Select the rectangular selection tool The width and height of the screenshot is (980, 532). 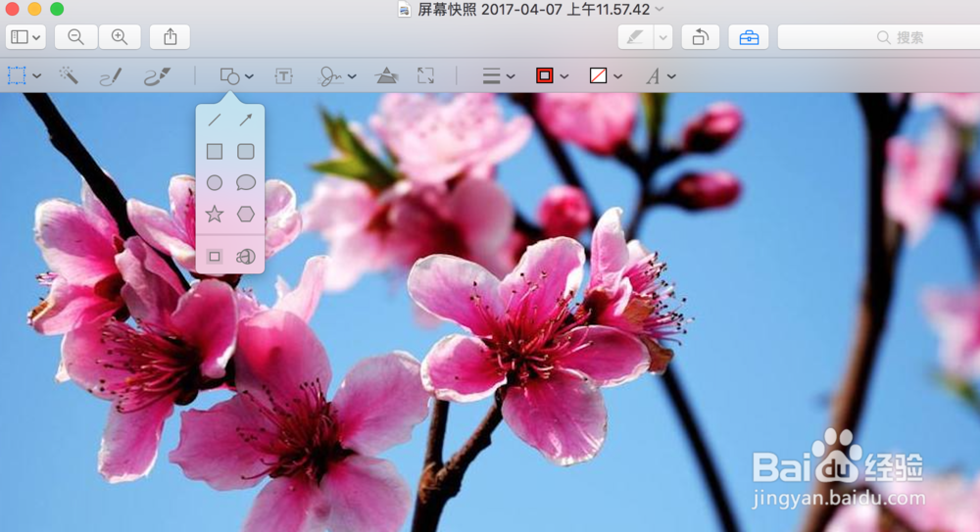[17, 75]
